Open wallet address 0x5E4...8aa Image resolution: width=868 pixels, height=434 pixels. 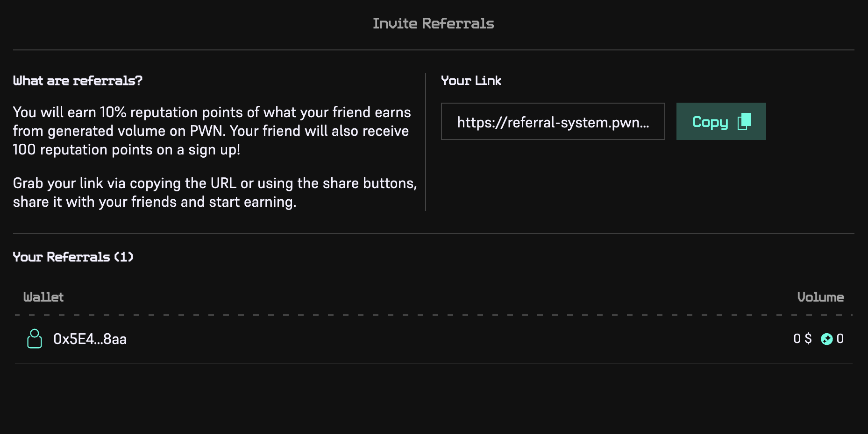pyautogui.click(x=90, y=339)
